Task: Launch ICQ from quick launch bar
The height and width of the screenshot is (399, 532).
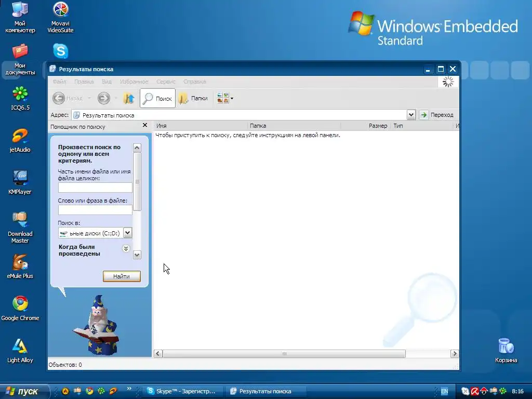Action: point(101,391)
